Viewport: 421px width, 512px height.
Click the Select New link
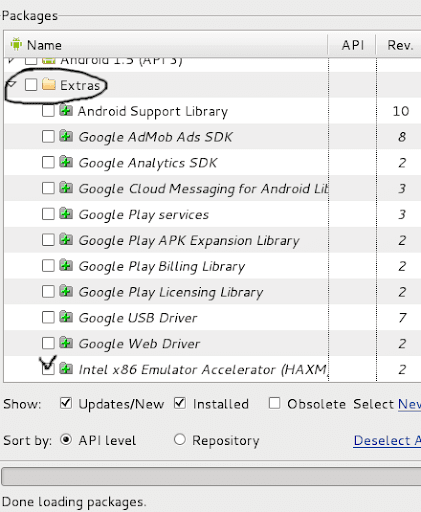[x=409, y=404]
